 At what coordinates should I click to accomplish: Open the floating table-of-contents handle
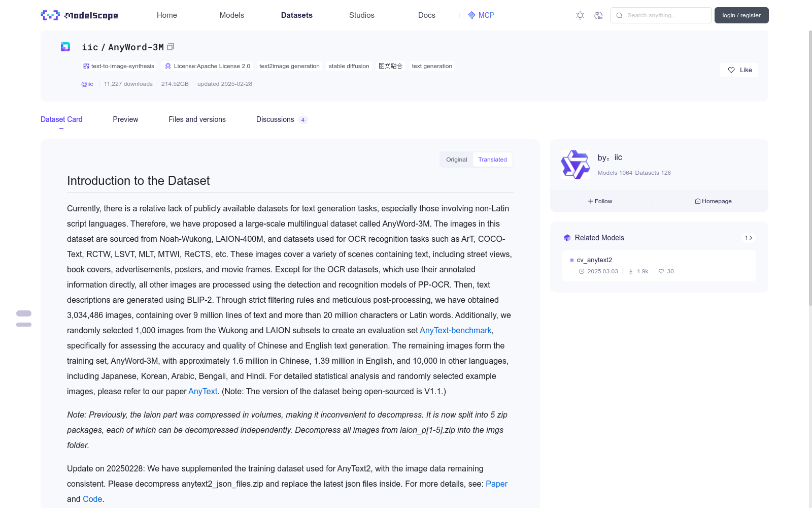[x=24, y=319]
